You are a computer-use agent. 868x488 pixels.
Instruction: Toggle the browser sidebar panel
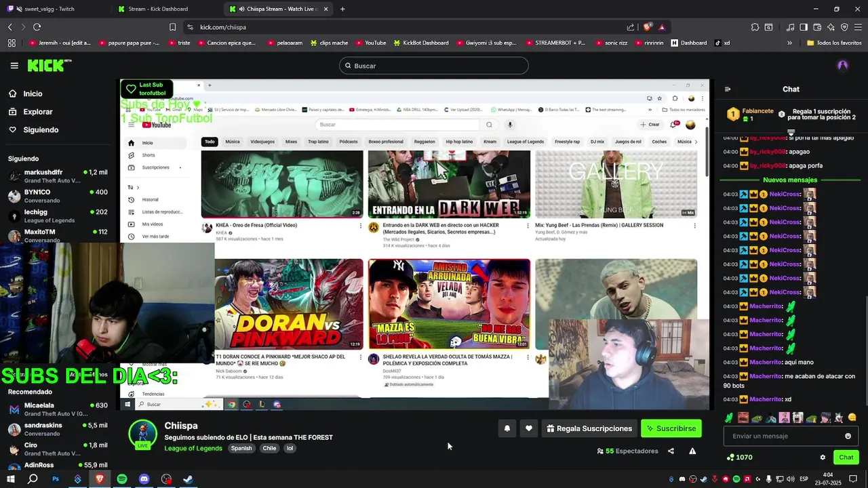coord(804,27)
